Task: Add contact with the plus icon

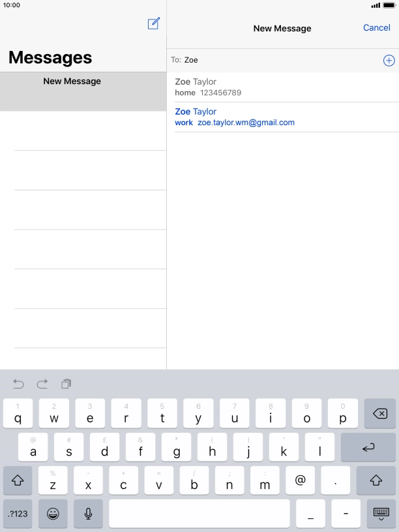Action: [x=389, y=61]
